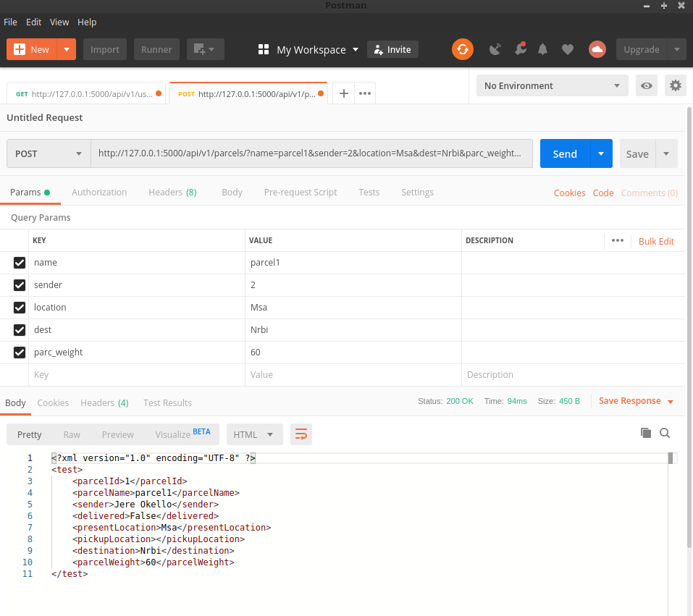Open the Runner

pyautogui.click(x=156, y=49)
